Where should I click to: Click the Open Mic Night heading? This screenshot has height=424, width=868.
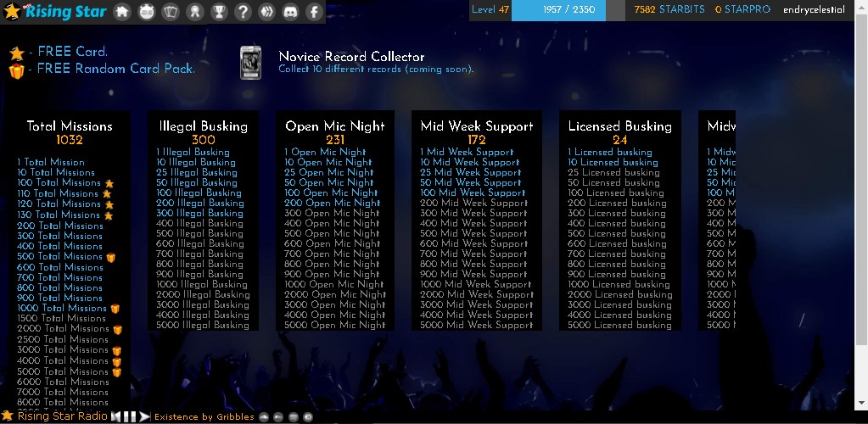[335, 126]
